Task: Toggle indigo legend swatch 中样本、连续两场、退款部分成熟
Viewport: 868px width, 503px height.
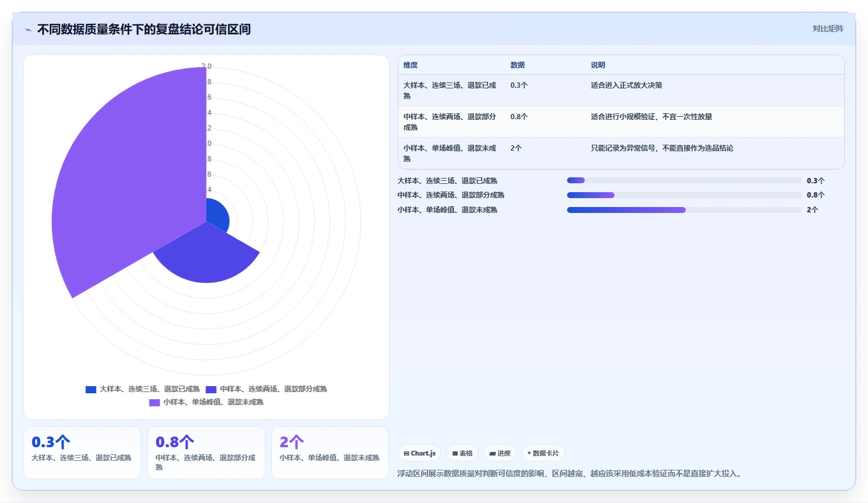Action: (x=211, y=390)
